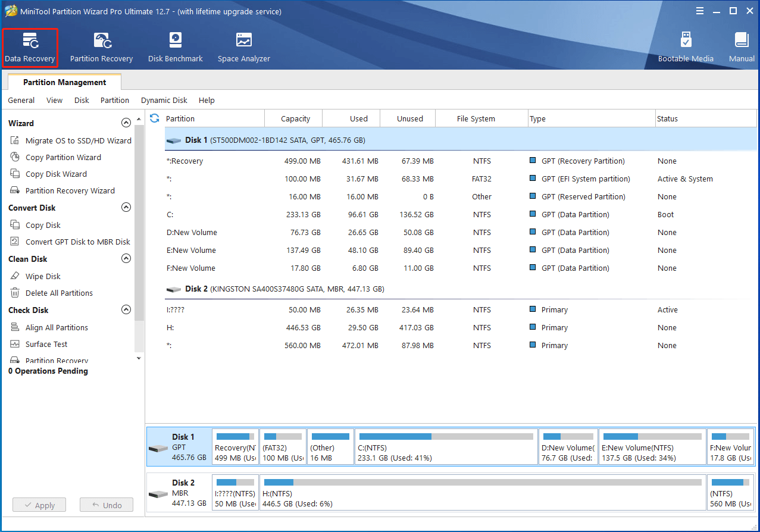
Task: Open the General menu
Action: coord(21,100)
